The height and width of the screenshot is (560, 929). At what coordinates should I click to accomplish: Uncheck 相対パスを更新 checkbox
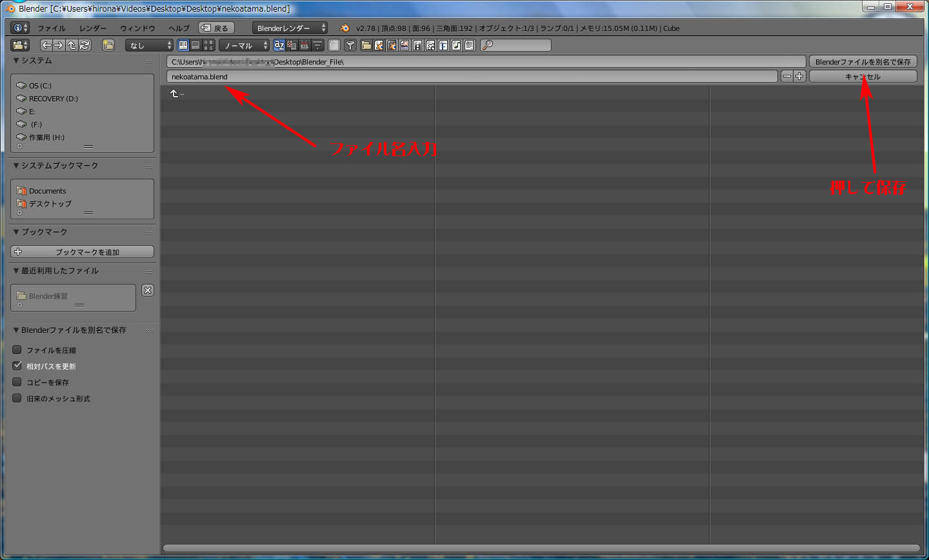pos(17,366)
